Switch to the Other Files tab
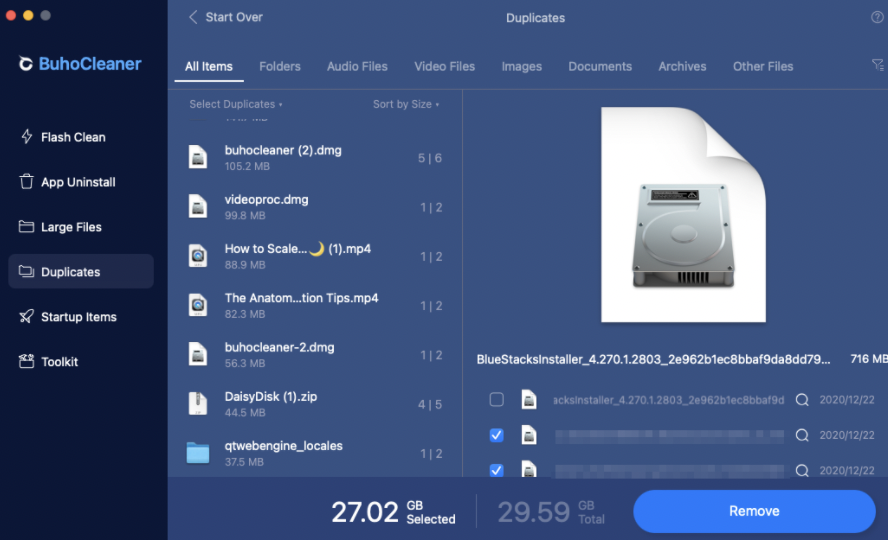The height and width of the screenshot is (540, 888). [763, 66]
